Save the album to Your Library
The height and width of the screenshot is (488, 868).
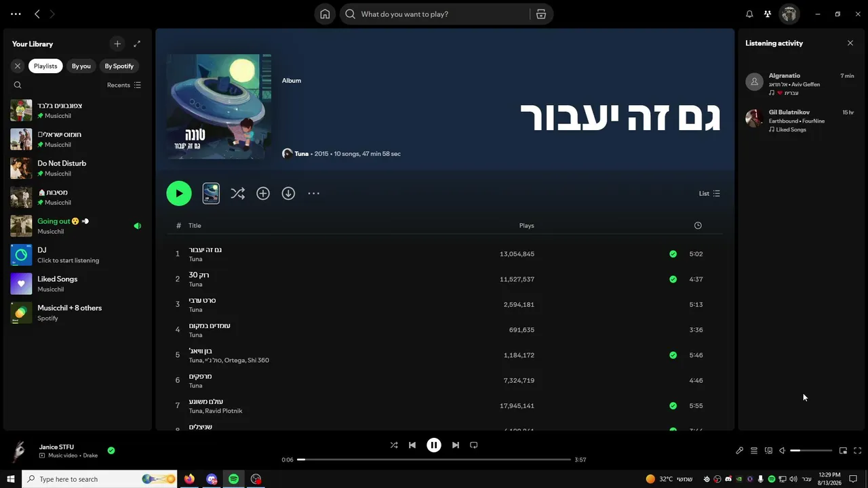point(263,193)
